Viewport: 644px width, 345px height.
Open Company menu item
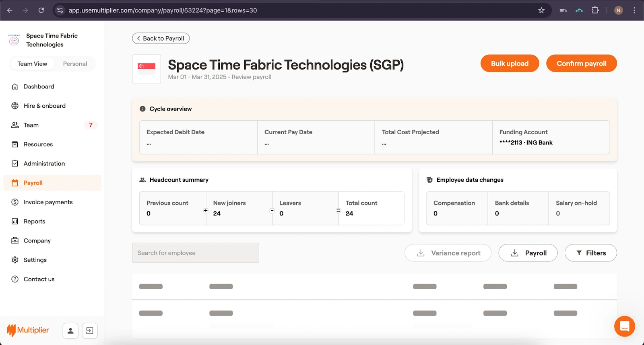click(52, 241)
